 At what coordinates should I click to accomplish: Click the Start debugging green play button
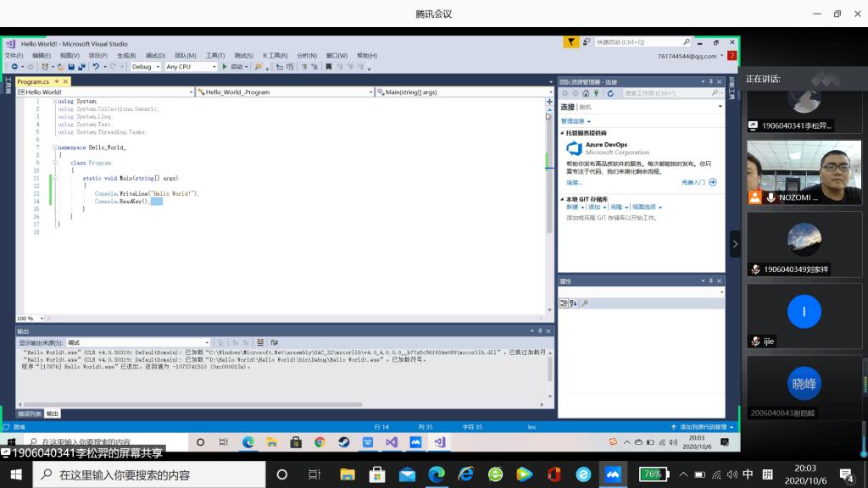(225, 67)
